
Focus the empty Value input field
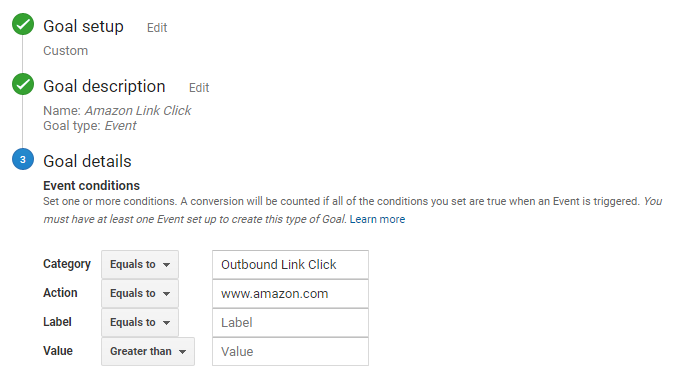tap(291, 351)
